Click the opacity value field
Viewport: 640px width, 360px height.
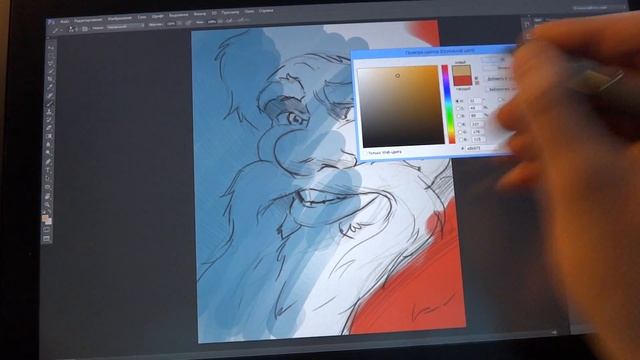pyautogui.click(x=171, y=24)
